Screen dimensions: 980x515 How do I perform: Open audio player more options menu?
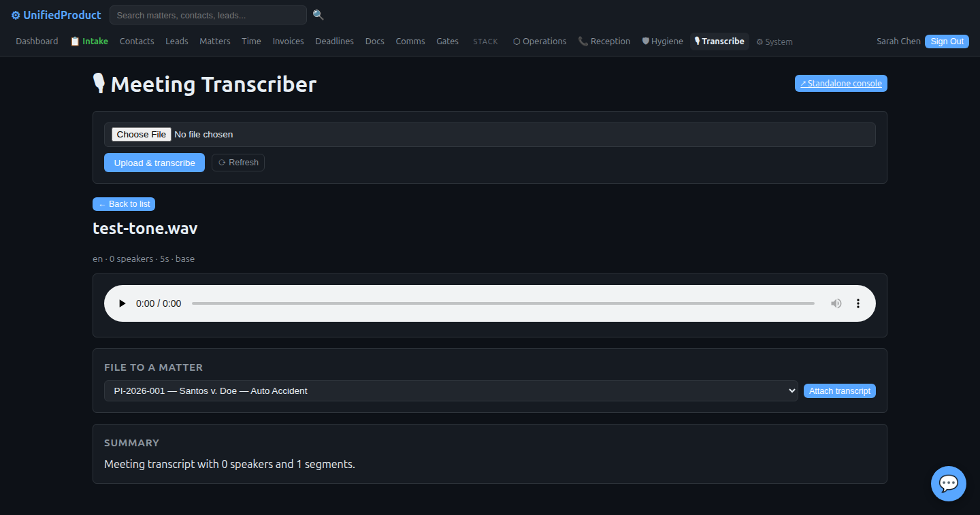click(x=858, y=303)
